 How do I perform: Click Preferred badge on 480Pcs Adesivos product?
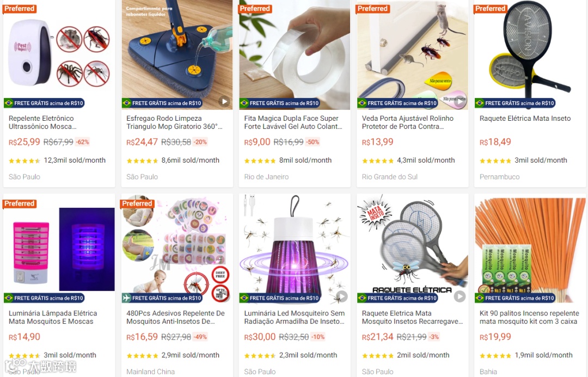[137, 203]
